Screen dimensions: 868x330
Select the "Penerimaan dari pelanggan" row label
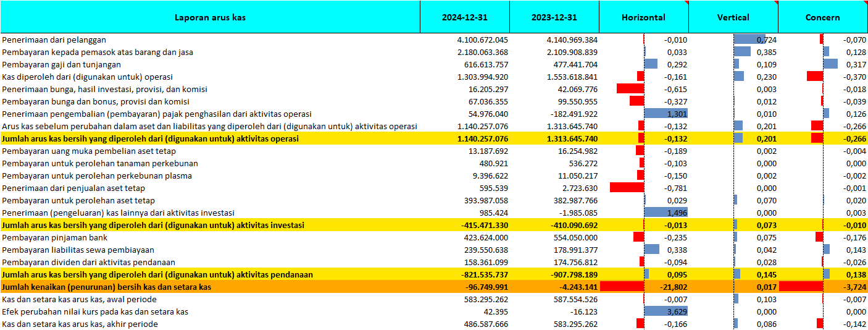click(x=54, y=40)
